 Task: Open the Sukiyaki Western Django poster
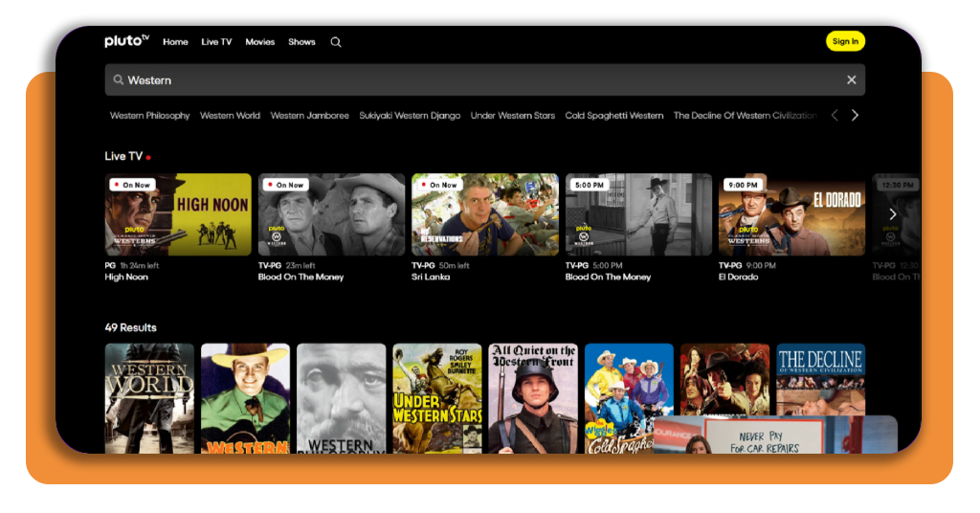click(x=725, y=378)
